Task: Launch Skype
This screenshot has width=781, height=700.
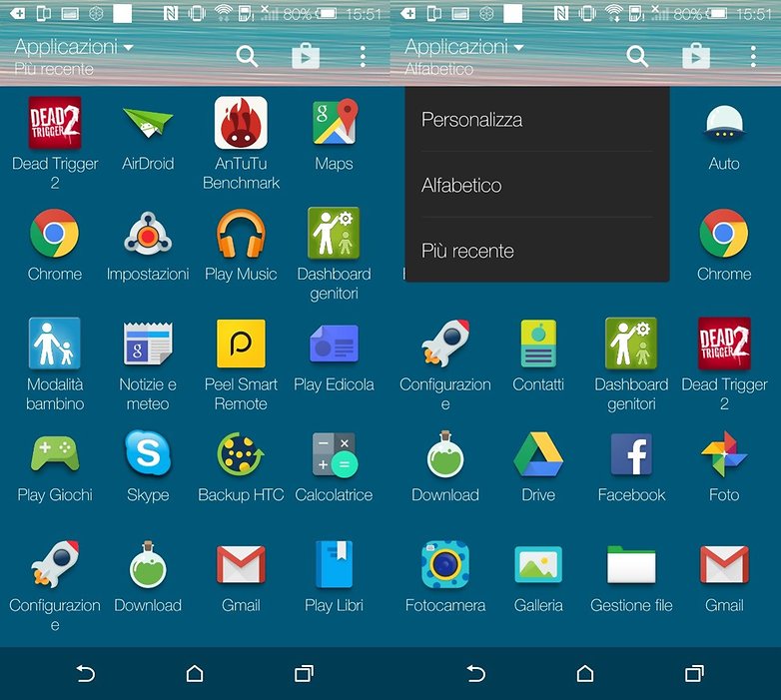Action: coord(148,453)
